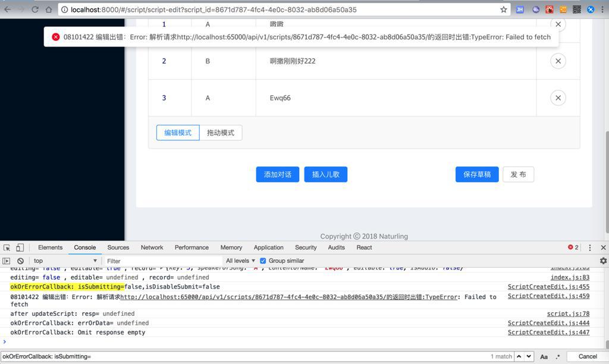The width and height of the screenshot is (609, 364).
Task: Open ScriptCreateEdit.js:459 source link
Action: pyautogui.click(x=548, y=296)
